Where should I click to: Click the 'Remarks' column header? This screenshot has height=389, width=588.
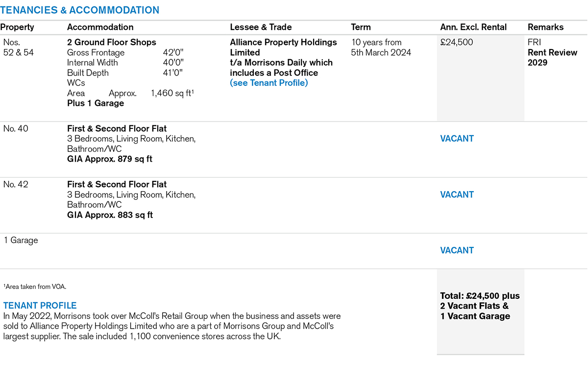point(545,27)
